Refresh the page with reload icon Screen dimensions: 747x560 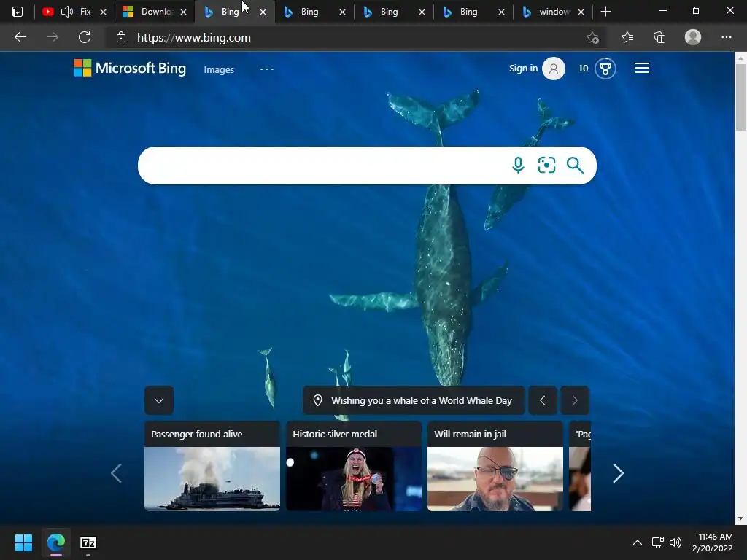(85, 37)
